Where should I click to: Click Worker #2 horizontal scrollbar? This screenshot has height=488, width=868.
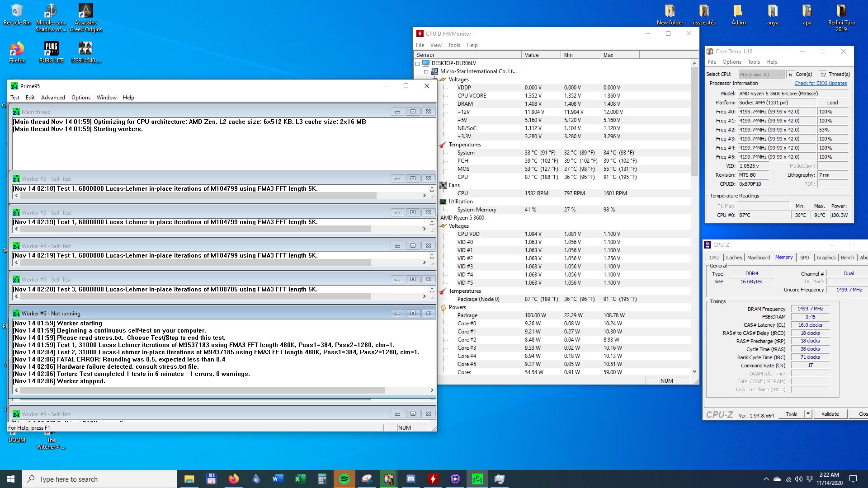pyautogui.click(x=198, y=196)
